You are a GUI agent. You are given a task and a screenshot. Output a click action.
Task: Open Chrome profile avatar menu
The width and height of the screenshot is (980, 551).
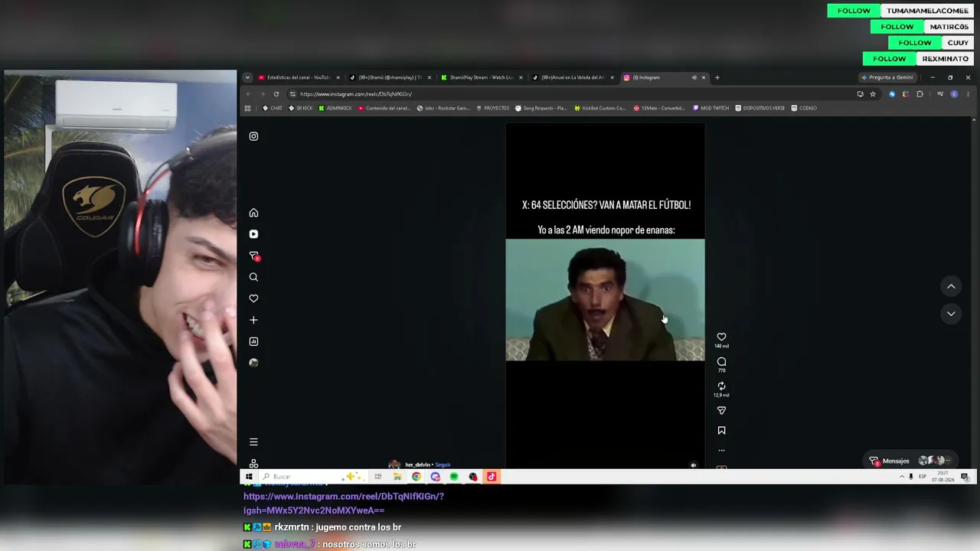[x=954, y=94]
